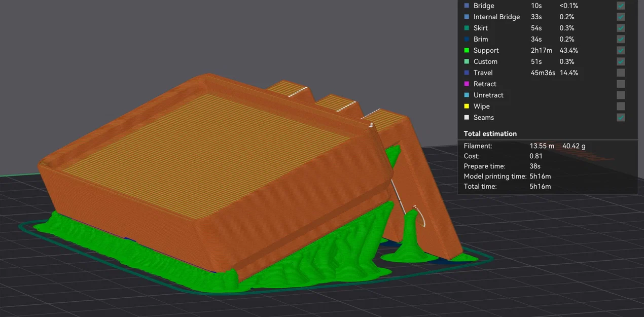Uncheck the Skirt line type checkbox
Image resolution: width=644 pixels, height=317 pixels.
click(x=621, y=28)
